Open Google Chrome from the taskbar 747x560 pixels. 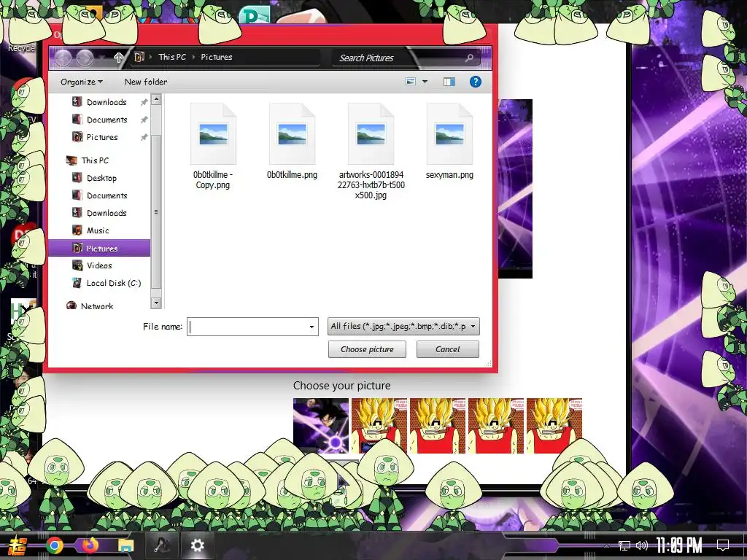click(x=55, y=545)
